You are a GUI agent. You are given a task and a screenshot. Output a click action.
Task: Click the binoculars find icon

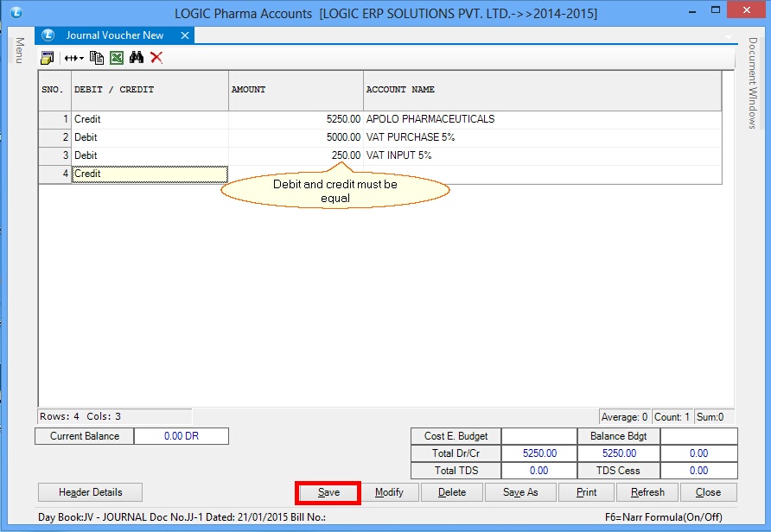click(137, 58)
